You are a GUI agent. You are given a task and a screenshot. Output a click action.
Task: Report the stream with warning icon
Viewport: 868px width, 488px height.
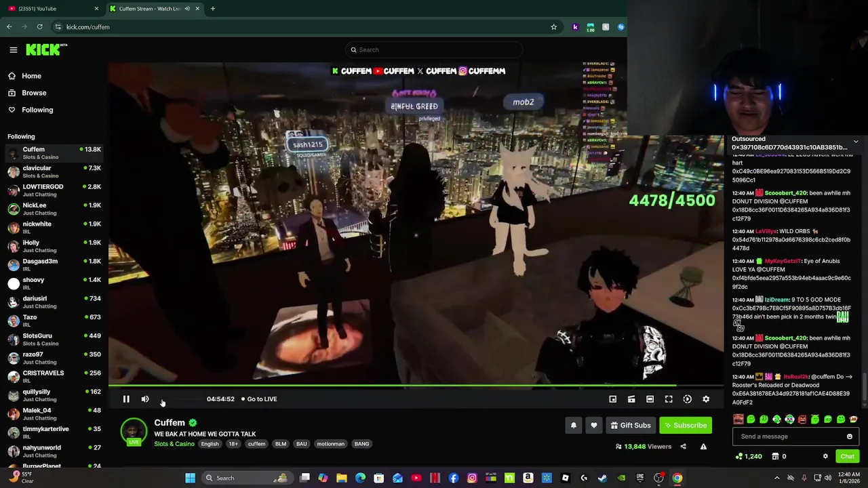(x=703, y=447)
